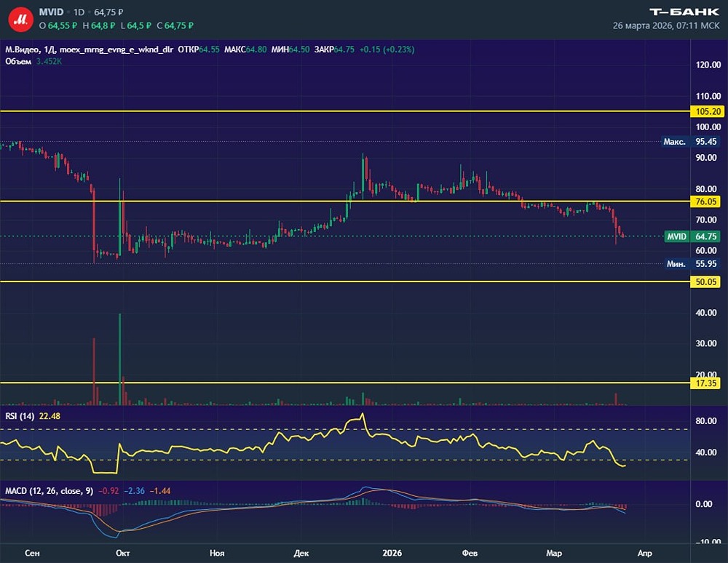This screenshot has width=728, height=563.
Task: Click the Фев month label on time axis
Action: (470, 553)
